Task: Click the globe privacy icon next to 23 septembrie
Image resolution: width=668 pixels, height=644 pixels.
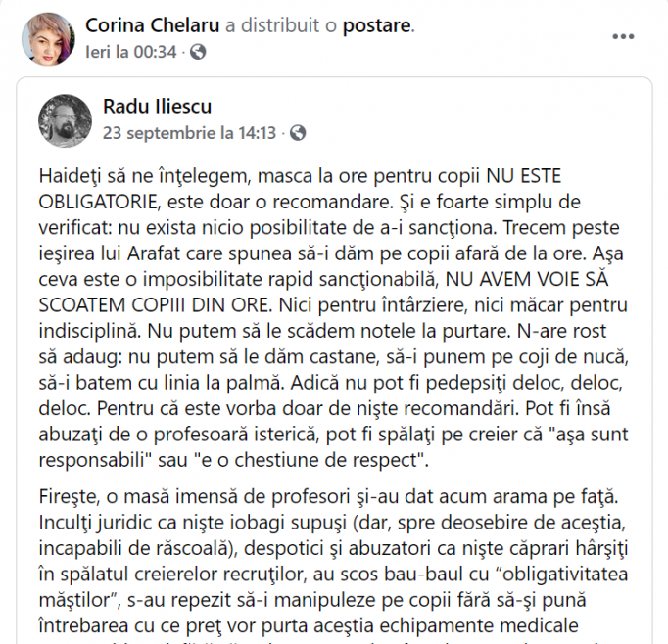Action: [x=298, y=133]
